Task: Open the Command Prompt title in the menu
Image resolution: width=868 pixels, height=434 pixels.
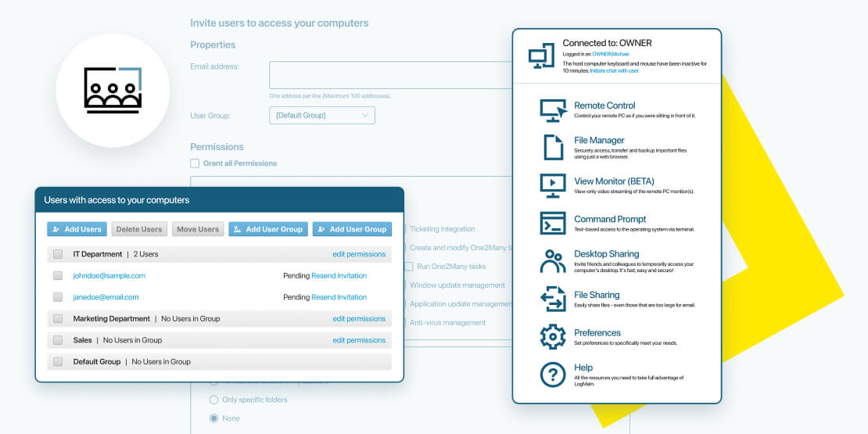Action: coord(610,219)
